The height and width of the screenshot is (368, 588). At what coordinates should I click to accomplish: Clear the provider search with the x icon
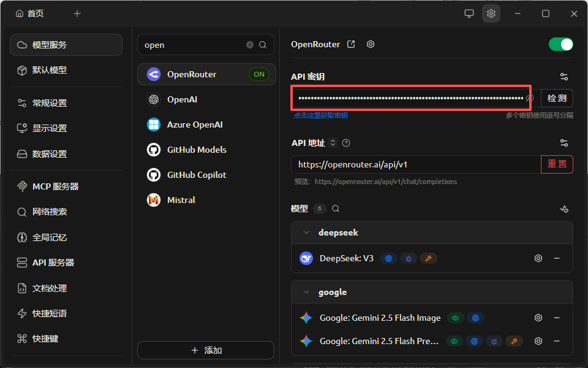click(249, 44)
